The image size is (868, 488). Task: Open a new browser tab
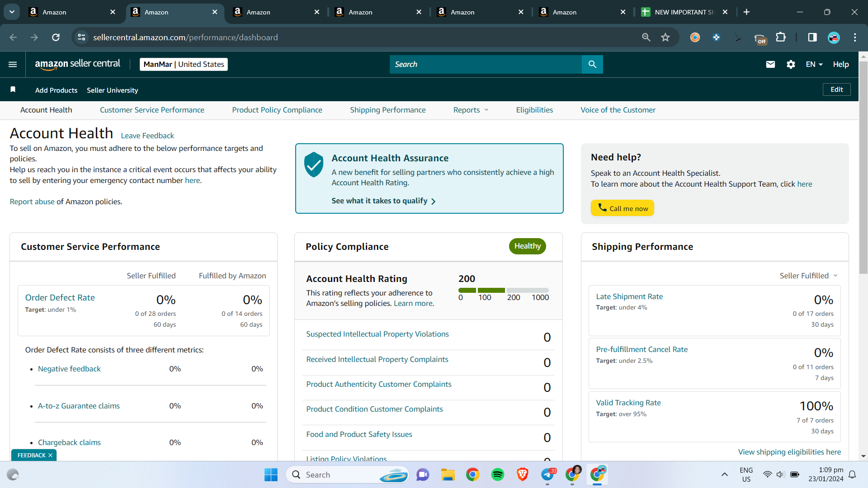746,12
